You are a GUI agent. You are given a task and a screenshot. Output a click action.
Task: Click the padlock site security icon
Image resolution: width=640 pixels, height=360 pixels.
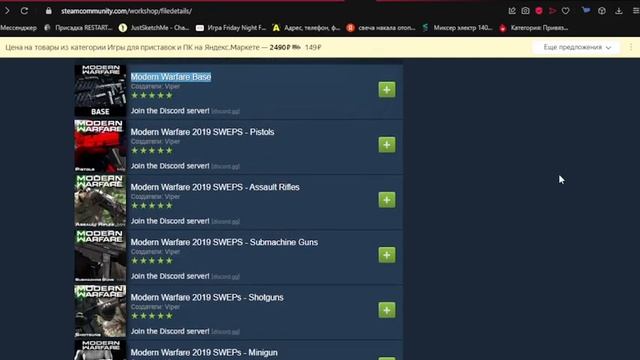(49, 11)
